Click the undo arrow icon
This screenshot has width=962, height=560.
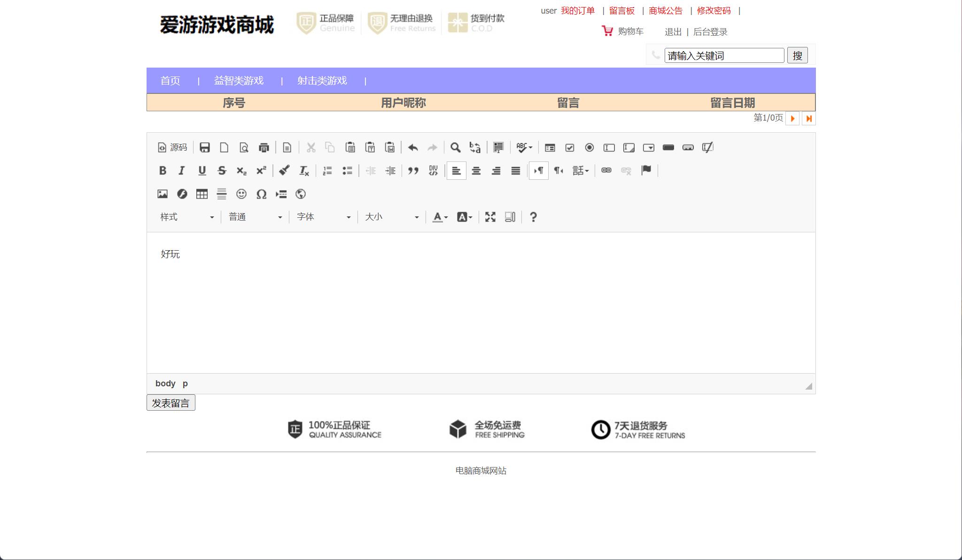point(412,147)
